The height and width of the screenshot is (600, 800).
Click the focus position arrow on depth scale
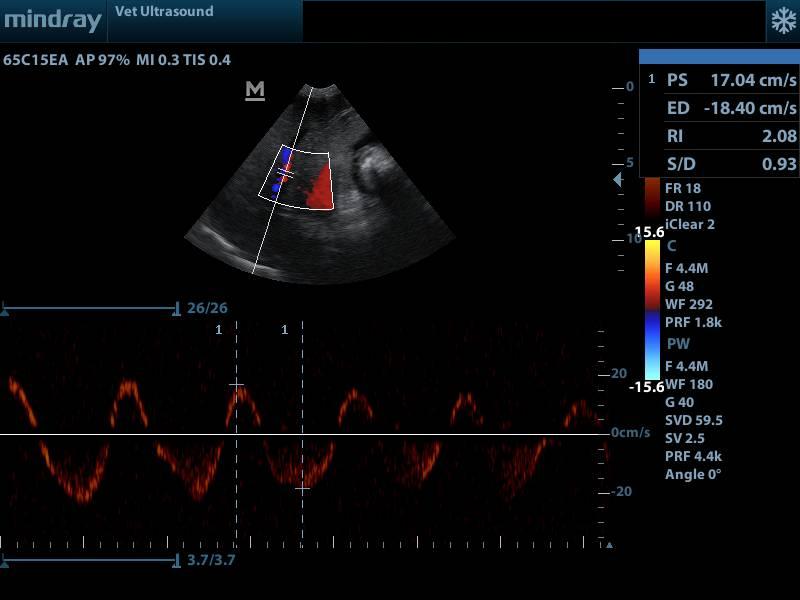pyautogui.click(x=618, y=179)
